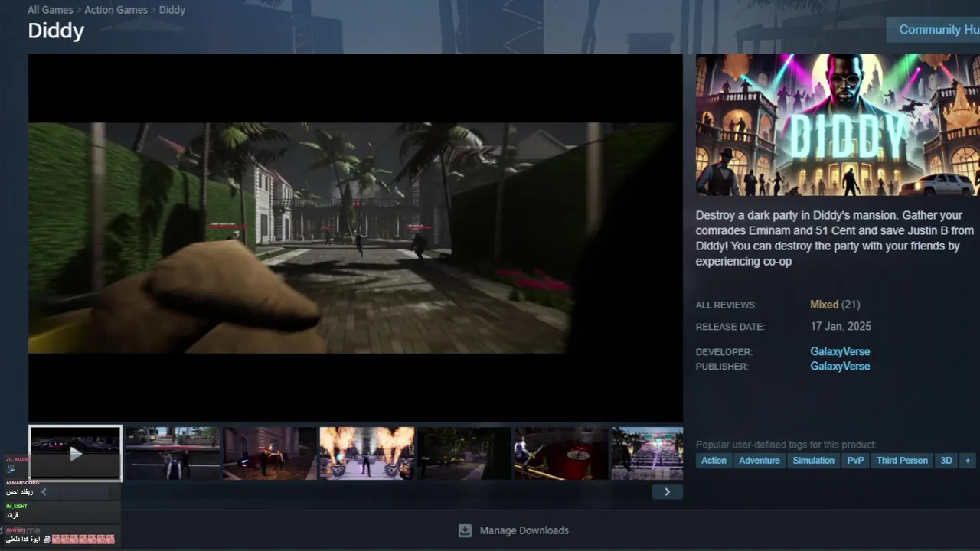Open developer GalaxyVerse link
The height and width of the screenshot is (551, 980).
pos(840,352)
